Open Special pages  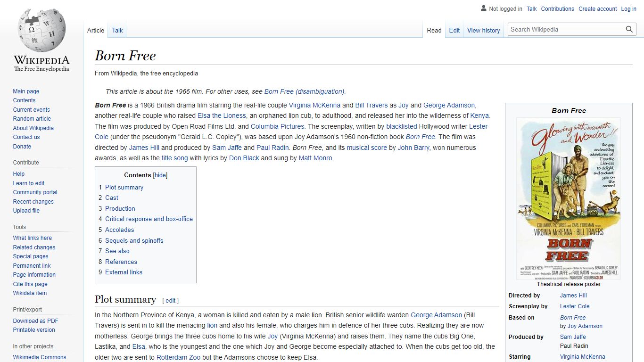pos(31,256)
